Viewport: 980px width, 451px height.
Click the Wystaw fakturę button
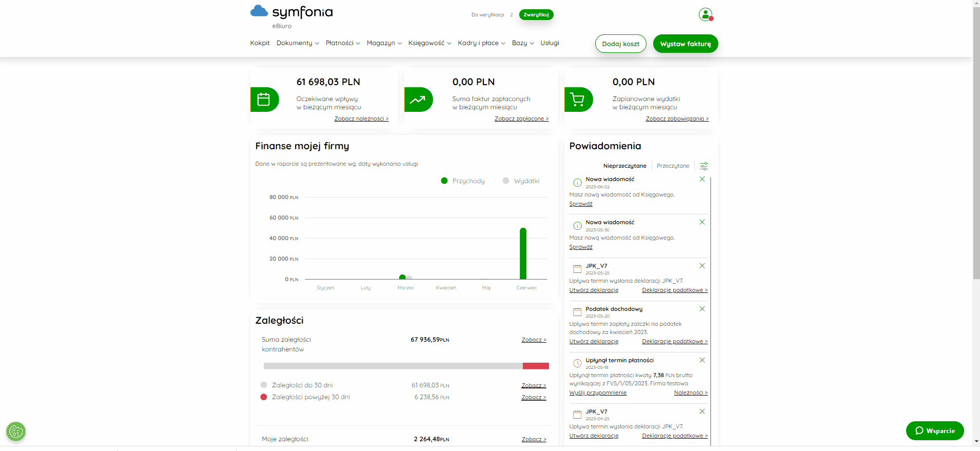[685, 44]
